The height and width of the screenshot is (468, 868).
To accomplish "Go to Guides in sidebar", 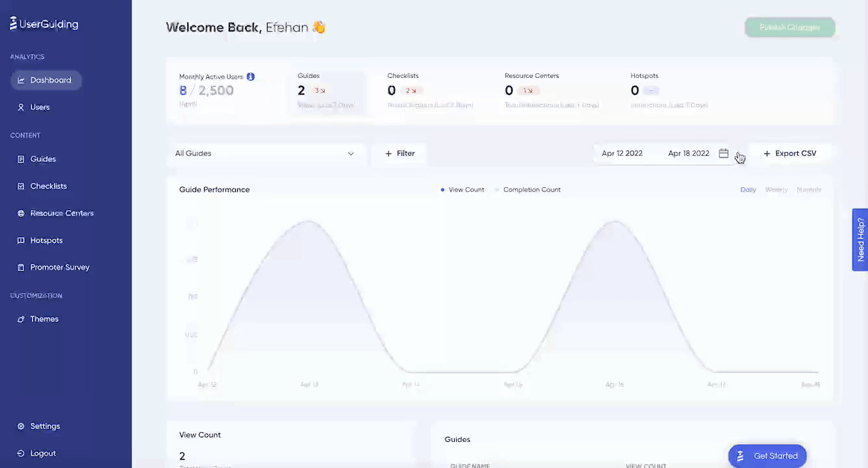I will [43, 159].
